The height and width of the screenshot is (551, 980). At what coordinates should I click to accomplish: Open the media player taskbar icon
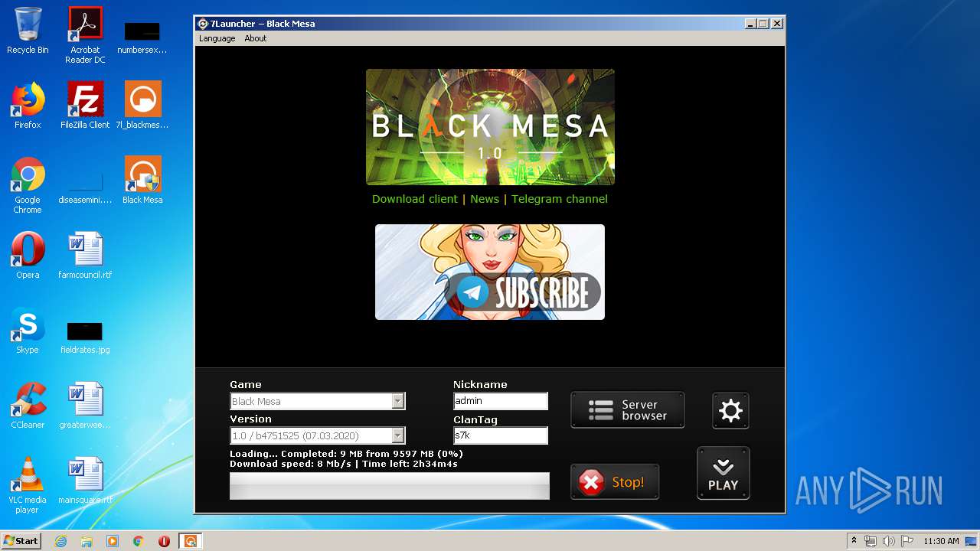point(113,541)
